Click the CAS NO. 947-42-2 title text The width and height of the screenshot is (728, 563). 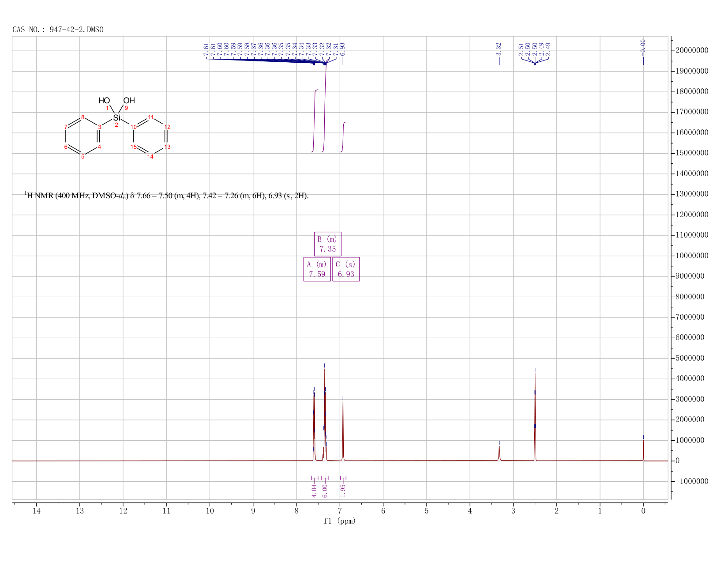coord(58,30)
